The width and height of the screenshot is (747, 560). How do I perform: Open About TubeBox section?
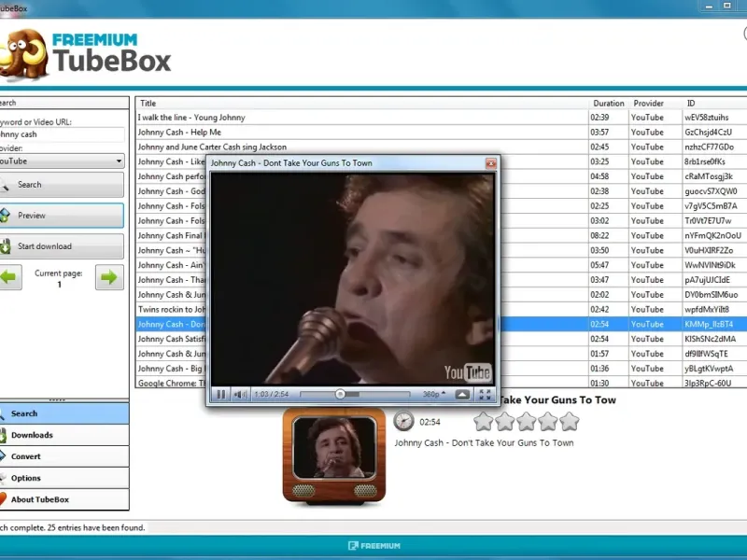(x=63, y=499)
